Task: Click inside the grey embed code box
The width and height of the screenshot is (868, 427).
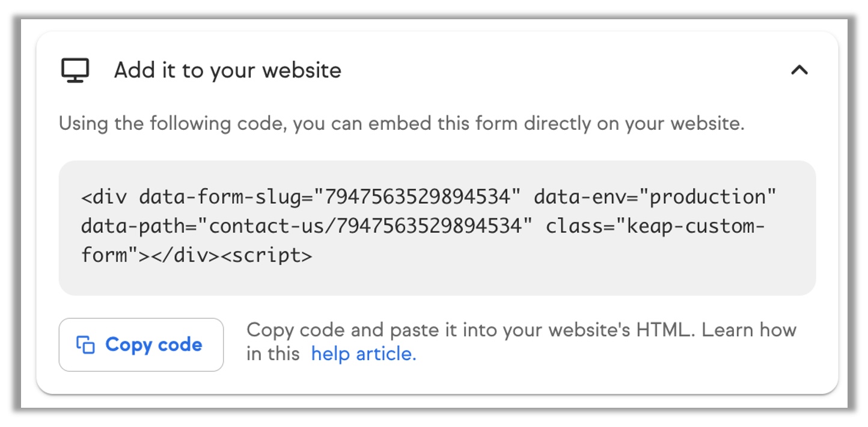Action: [437, 228]
